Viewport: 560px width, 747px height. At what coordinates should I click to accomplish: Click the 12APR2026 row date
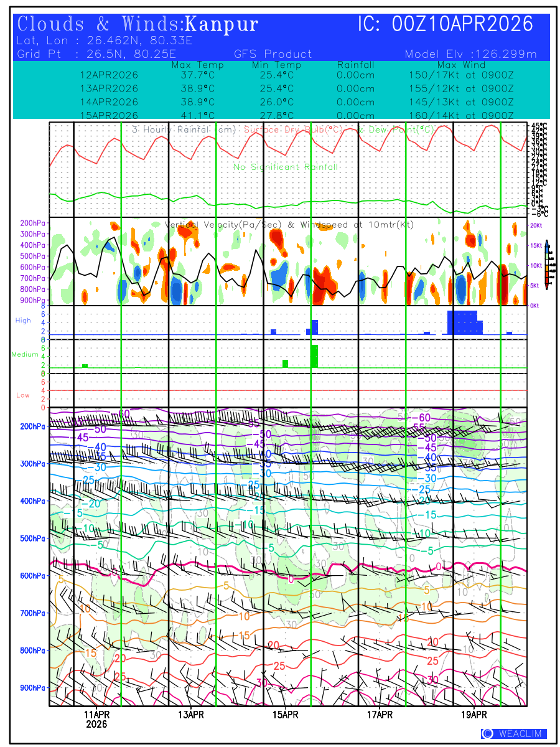pyautogui.click(x=109, y=75)
